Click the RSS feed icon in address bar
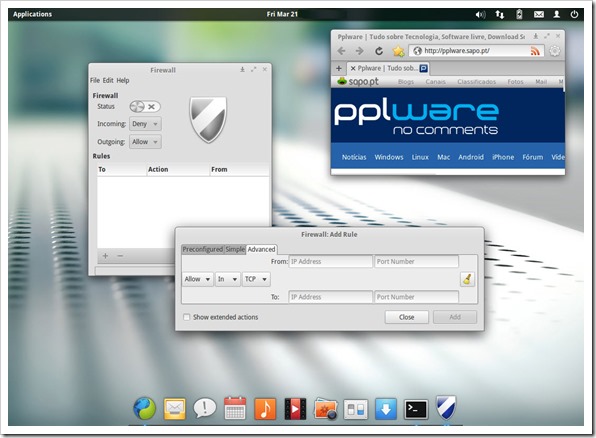 point(535,51)
